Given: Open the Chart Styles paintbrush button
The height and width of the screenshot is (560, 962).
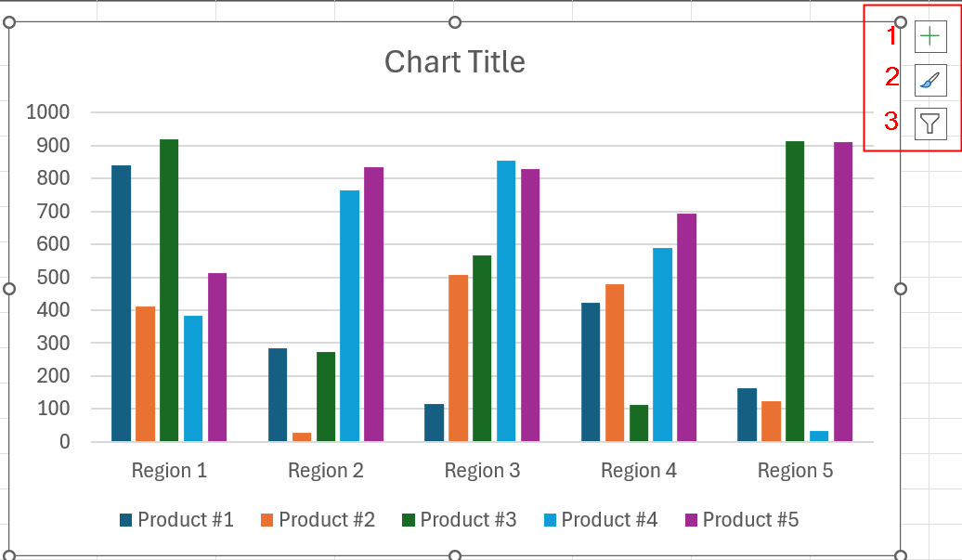Looking at the screenshot, I should click(930, 81).
